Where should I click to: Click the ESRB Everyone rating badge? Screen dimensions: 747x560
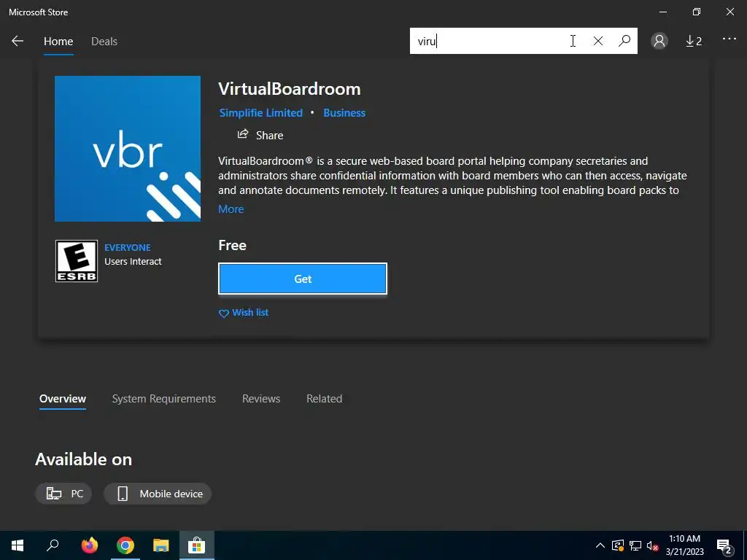pyautogui.click(x=77, y=261)
